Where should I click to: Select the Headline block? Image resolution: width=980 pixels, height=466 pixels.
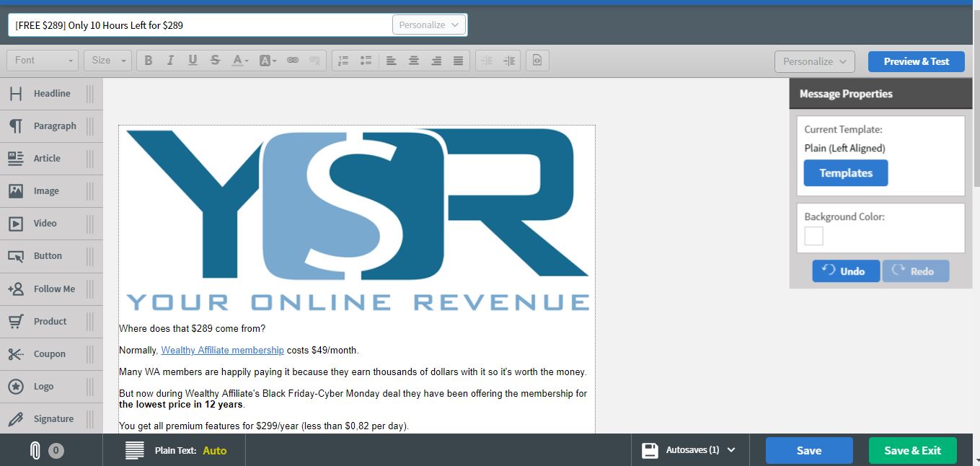(x=51, y=94)
